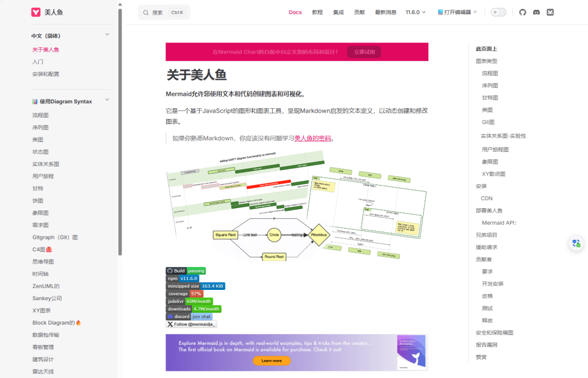Open 看板管理 in sidebar

pyautogui.click(x=43, y=347)
